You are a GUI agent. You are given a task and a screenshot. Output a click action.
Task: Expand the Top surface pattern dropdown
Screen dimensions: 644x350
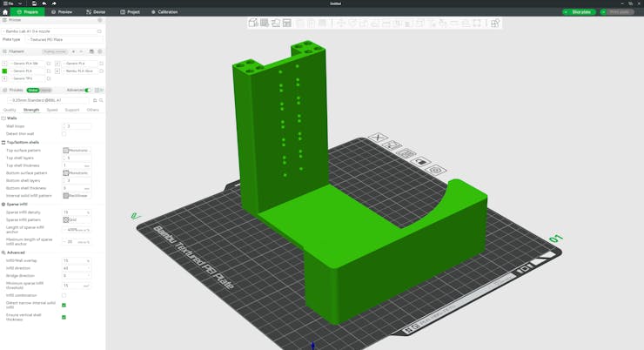(77, 151)
